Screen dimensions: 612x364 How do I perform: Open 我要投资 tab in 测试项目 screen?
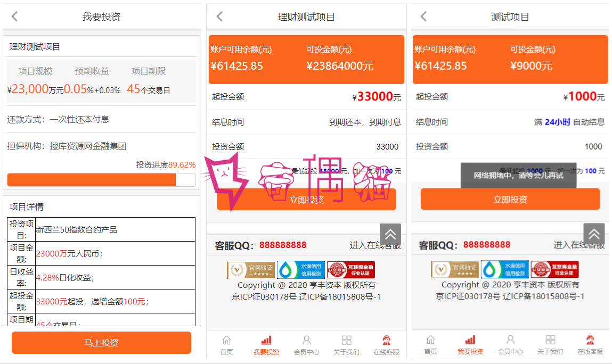(470, 345)
